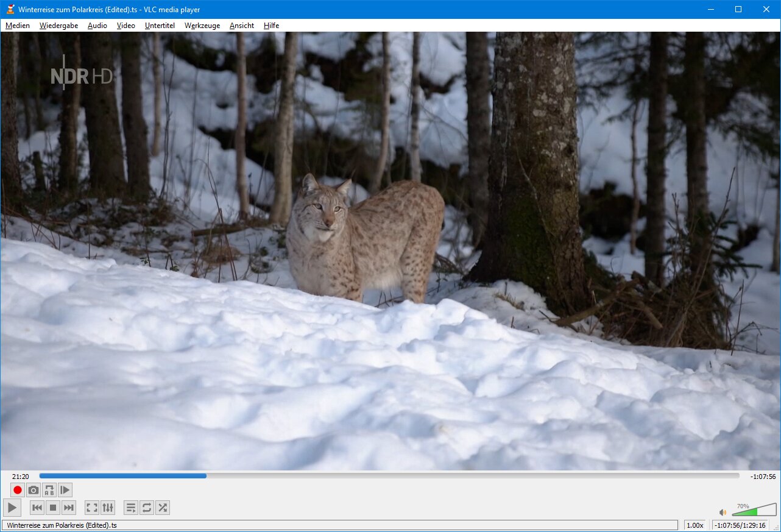Toggle A-B loop button
The width and height of the screenshot is (781, 532).
tap(49, 490)
